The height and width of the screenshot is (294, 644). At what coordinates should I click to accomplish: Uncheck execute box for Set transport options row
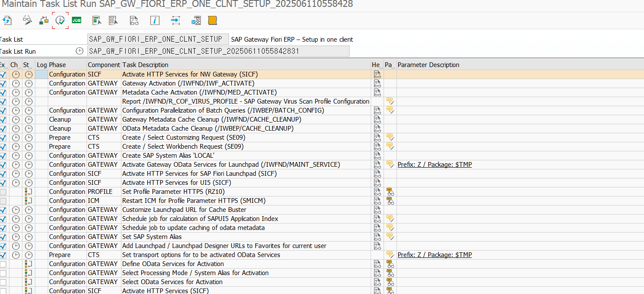pyautogui.click(x=3, y=255)
